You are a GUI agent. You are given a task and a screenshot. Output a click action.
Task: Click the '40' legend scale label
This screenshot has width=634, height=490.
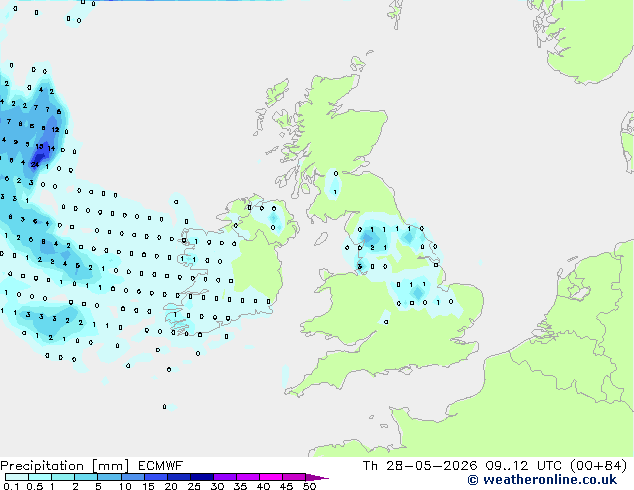[x=263, y=486]
